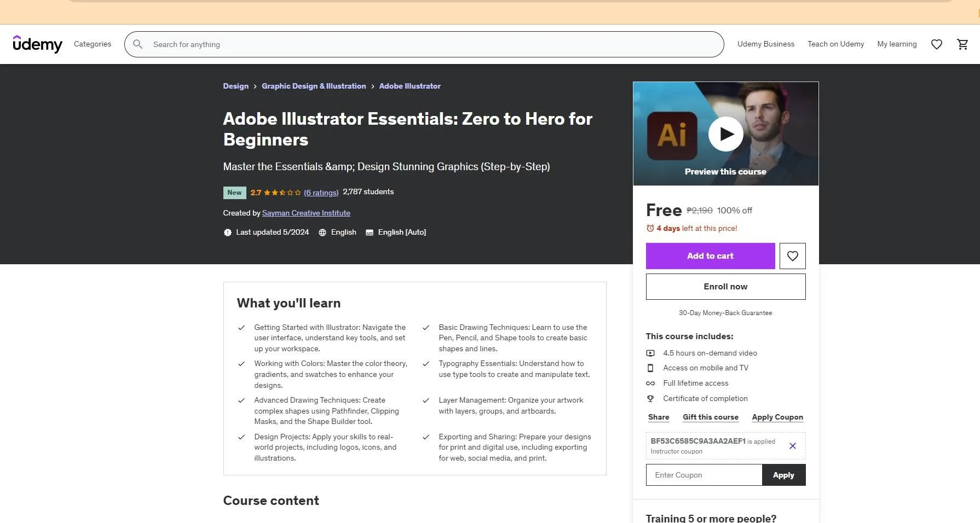Go to Adobe Illustrator breadcrumb
The width and height of the screenshot is (980, 523).
pos(410,86)
